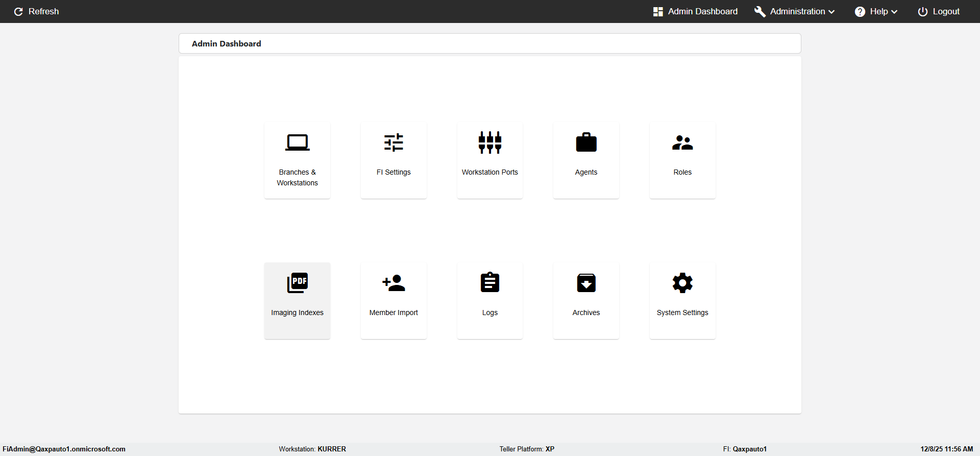Click the Admin Dashboard panel heading

point(226,44)
